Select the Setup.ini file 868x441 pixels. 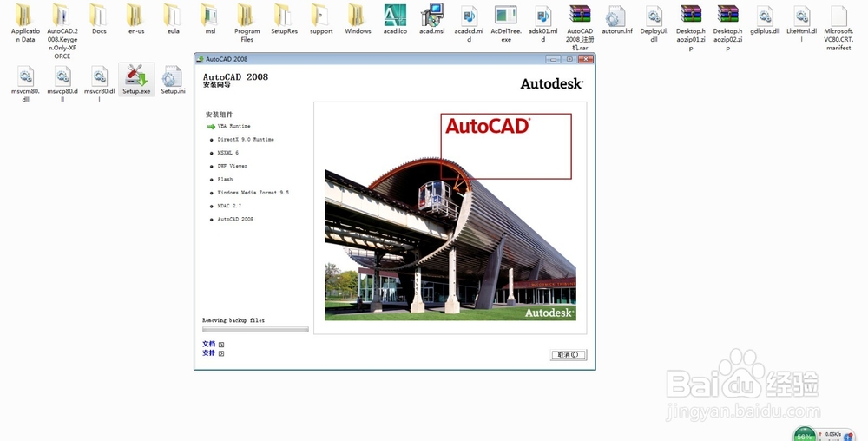174,80
